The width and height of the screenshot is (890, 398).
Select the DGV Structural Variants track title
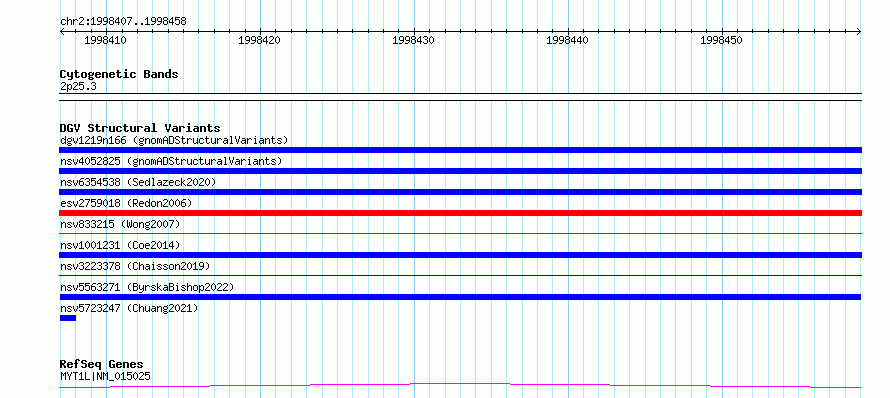coord(140,128)
